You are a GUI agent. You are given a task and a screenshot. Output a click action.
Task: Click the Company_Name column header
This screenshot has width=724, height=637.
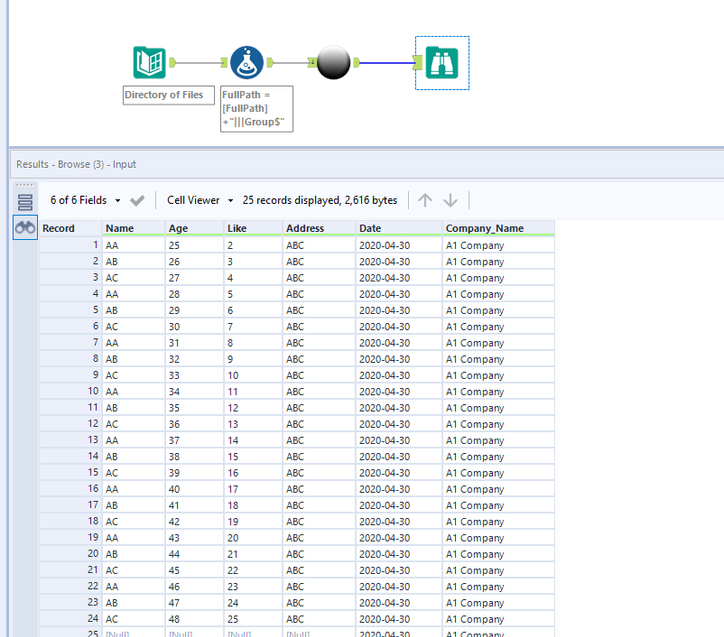click(x=485, y=228)
